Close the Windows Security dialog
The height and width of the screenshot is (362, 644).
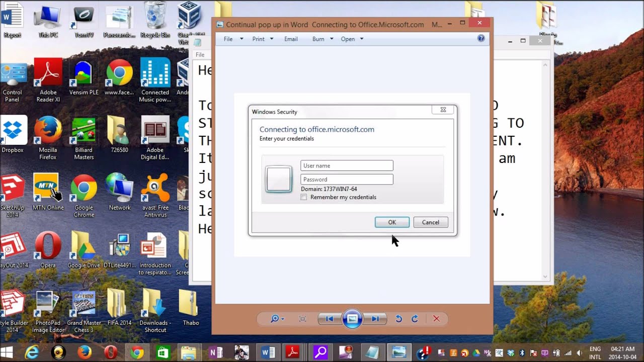(443, 110)
